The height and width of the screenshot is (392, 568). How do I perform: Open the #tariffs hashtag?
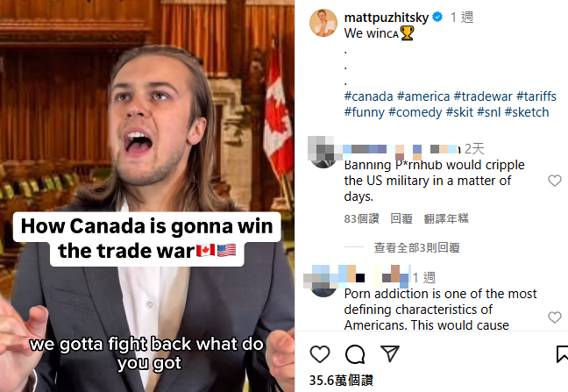tap(536, 96)
